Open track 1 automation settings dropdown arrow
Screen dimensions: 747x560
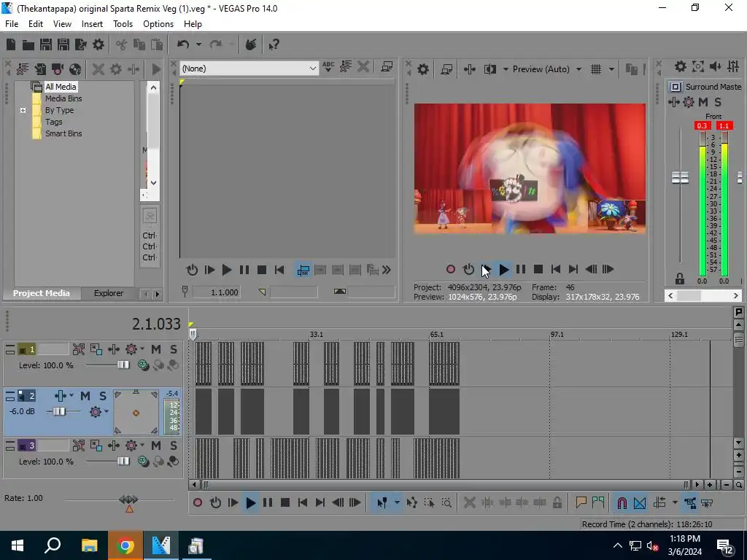(142, 349)
